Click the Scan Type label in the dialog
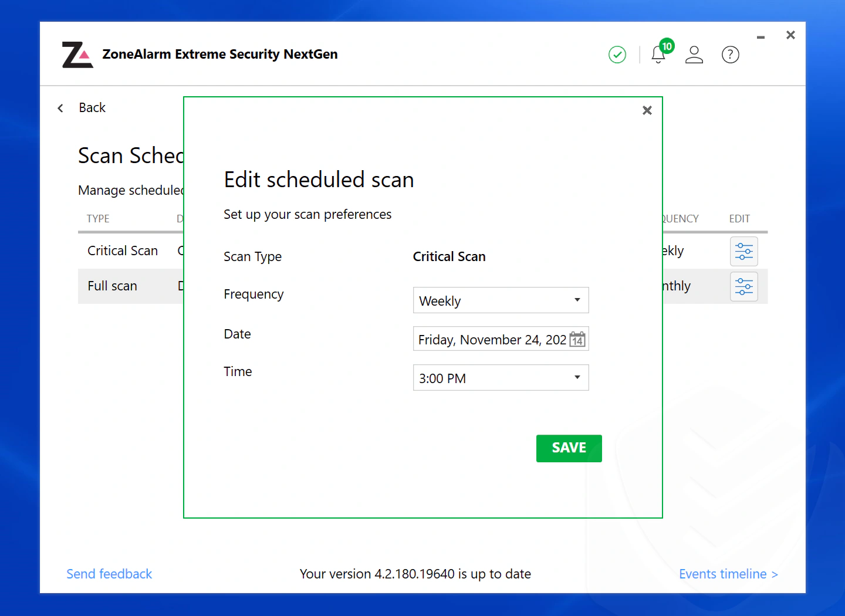The height and width of the screenshot is (616, 845). pyautogui.click(x=253, y=257)
